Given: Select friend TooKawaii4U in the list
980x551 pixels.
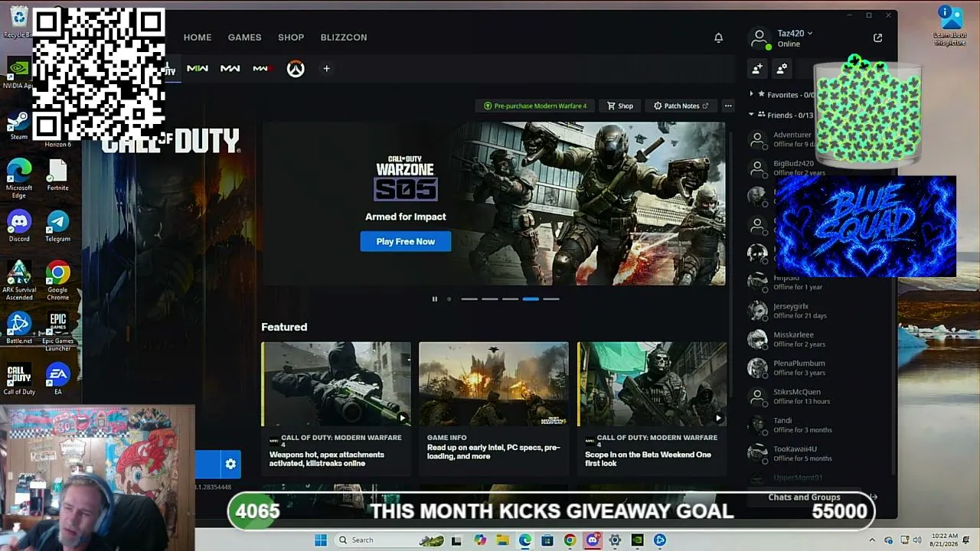Looking at the screenshot, I should [x=818, y=454].
